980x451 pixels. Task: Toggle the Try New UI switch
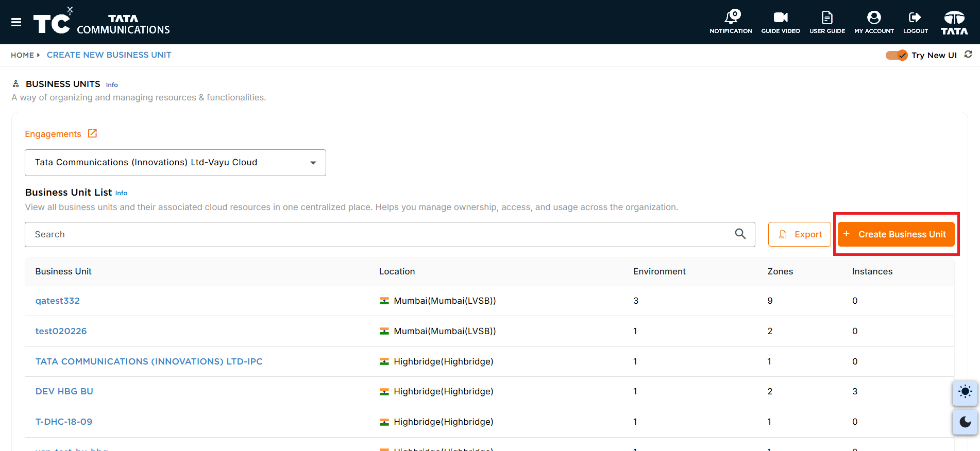(x=897, y=55)
